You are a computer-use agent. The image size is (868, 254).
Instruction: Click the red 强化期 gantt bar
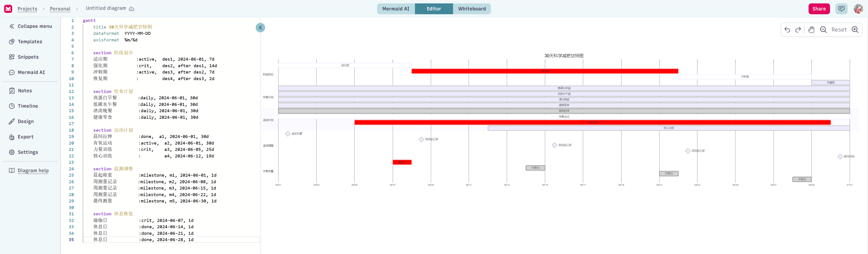[545, 71]
